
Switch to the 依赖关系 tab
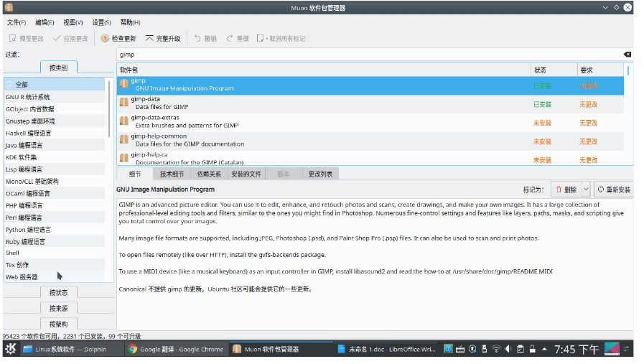[209, 174]
